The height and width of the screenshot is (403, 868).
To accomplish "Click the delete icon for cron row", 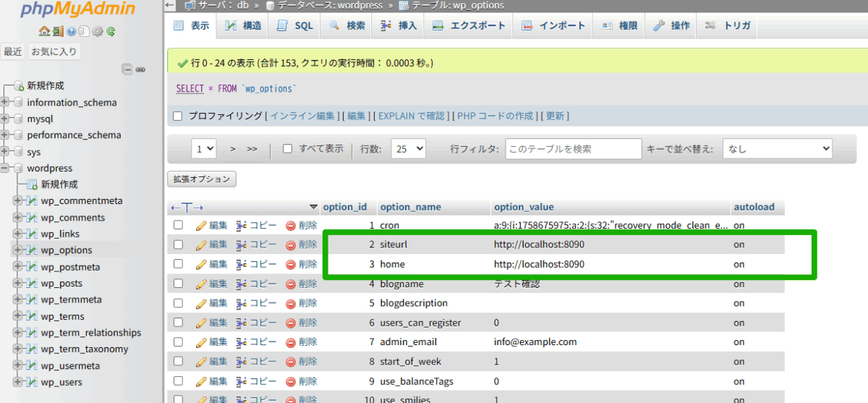I will pyautogui.click(x=291, y=226).
